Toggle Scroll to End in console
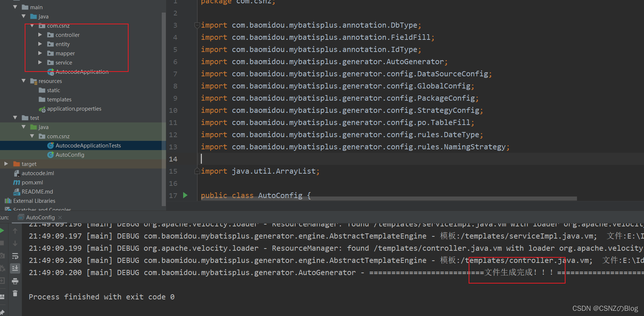644x316 pixels. pyautogui.click(x=15, y=268)
